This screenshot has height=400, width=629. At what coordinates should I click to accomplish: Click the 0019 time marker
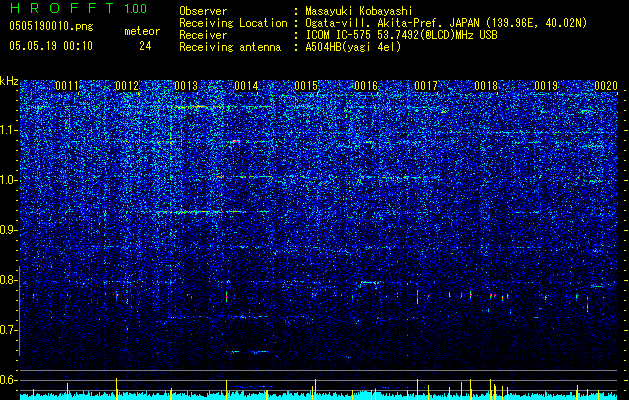click(546, 86)
